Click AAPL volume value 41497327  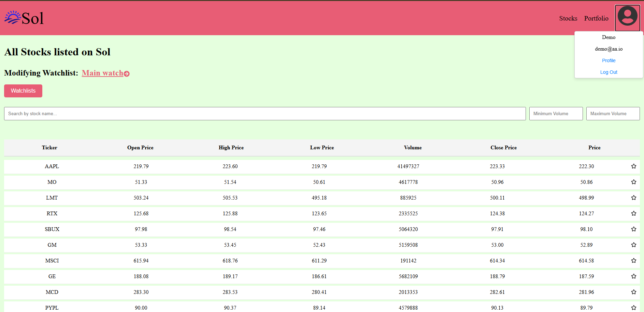(408, 166)
